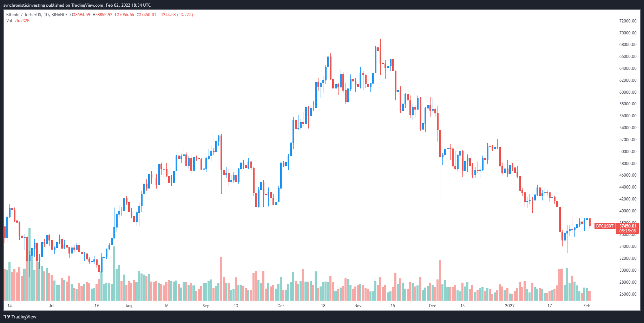Select the 1D interval label
644x323 pixels.
point(46,15)
